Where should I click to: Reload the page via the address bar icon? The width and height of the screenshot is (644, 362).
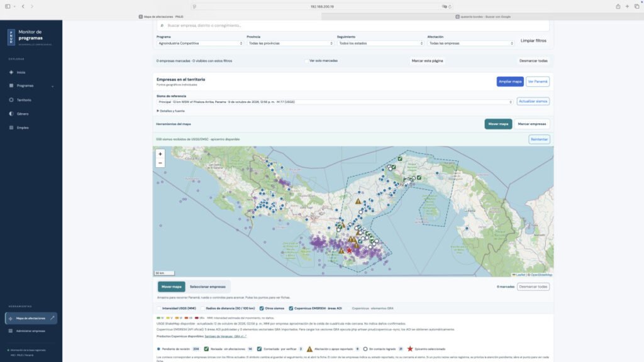(x=450, y=6)
